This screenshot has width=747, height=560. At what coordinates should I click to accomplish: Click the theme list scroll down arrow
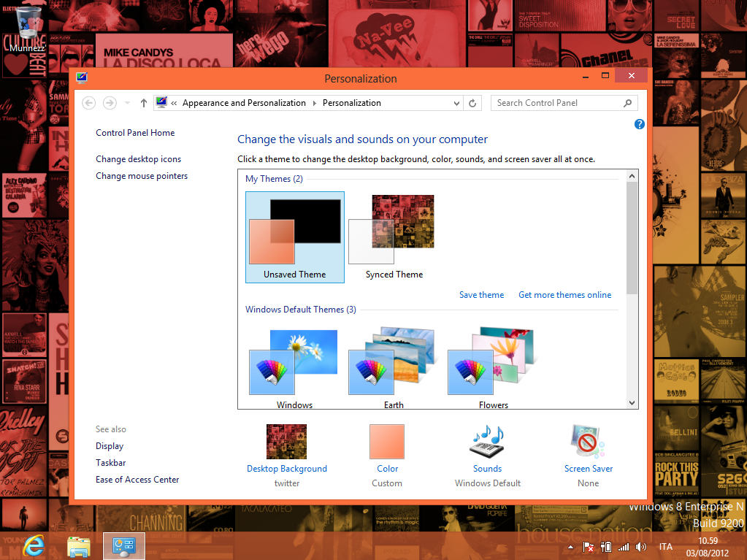[632, 403]
